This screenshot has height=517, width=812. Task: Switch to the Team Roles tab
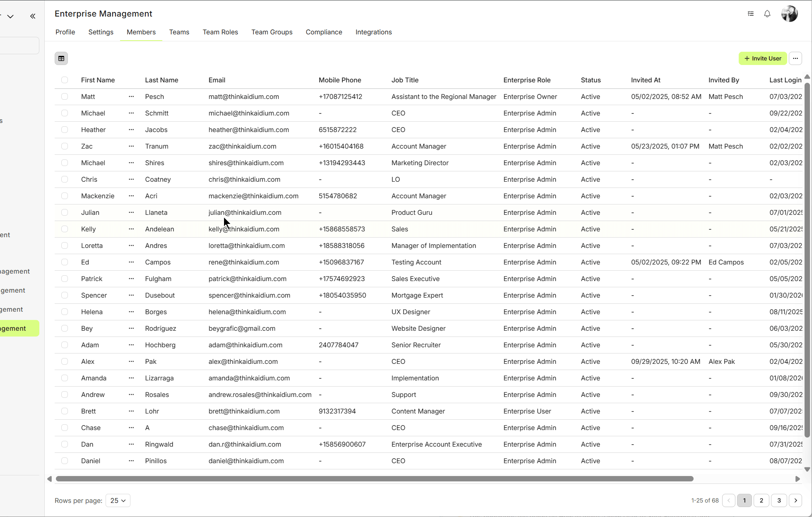pyautogui.click(x=220, y=32)
